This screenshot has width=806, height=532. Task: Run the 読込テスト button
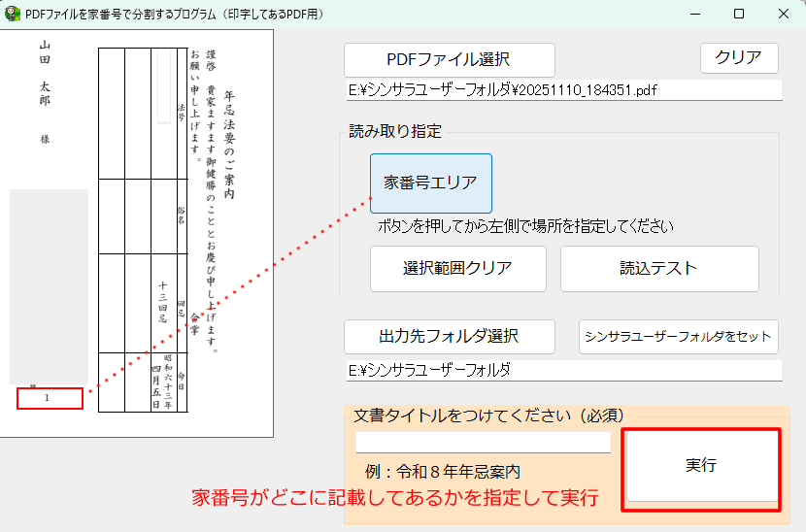point(658,269)
